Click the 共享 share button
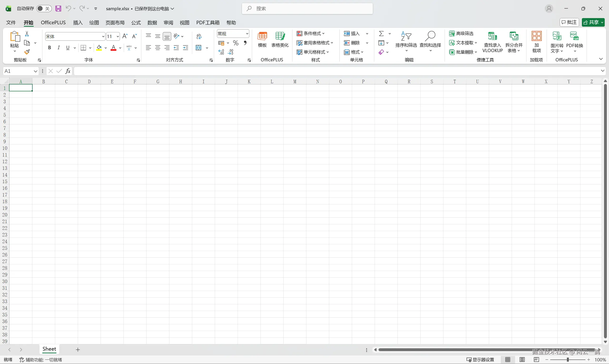The width and height of the screenshot is (609, 364). click(x=593, y=22)
